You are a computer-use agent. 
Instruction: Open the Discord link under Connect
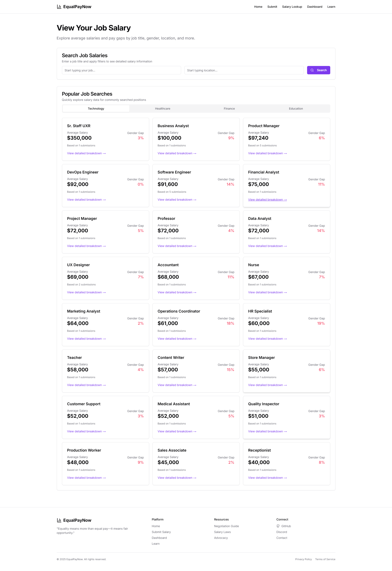[281, 532]
